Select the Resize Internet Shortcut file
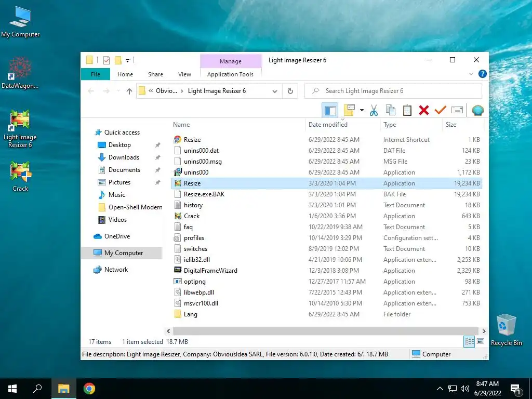This screenshot has height=399, width=532. 327,139
